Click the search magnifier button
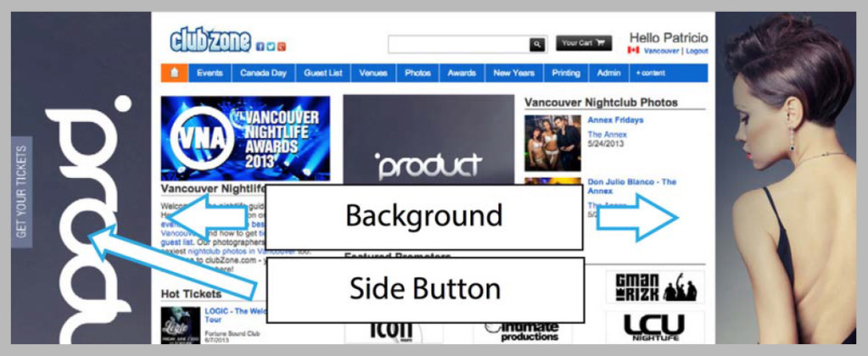This screenshot has height=356, width=868. [537, 44]
